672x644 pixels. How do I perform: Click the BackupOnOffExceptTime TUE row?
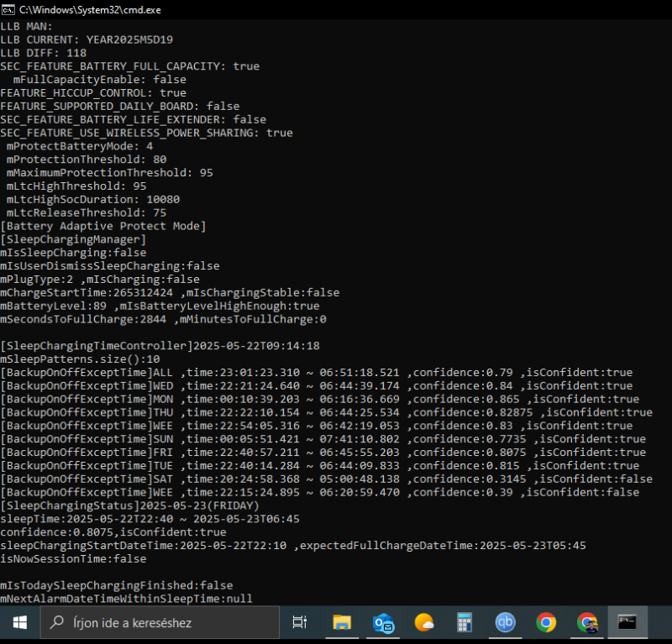pyautogui.click(x=320, y=465)
